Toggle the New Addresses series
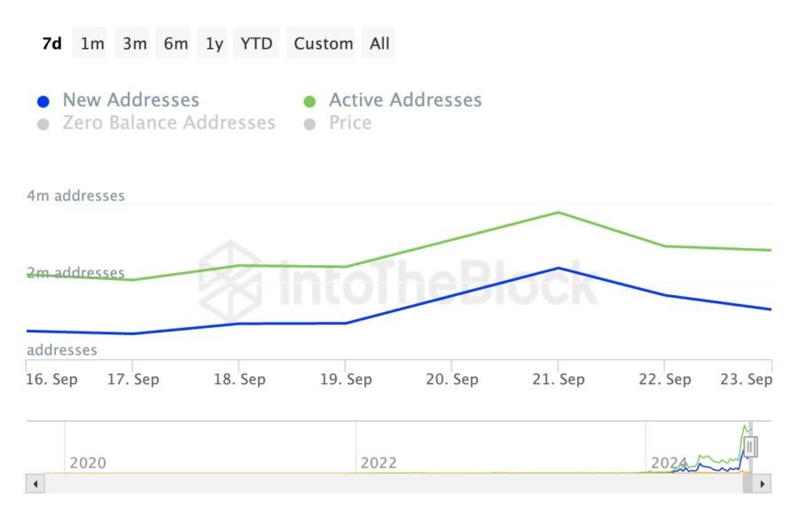Screen dimensions: 798x532 130,100
